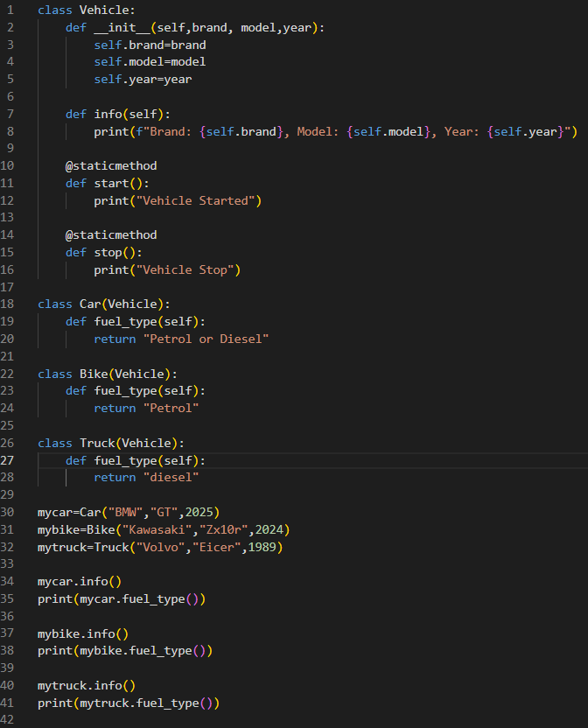
Task: Click 'Truck' in class Truck(Vehicle)
Action: coord(97,444)
